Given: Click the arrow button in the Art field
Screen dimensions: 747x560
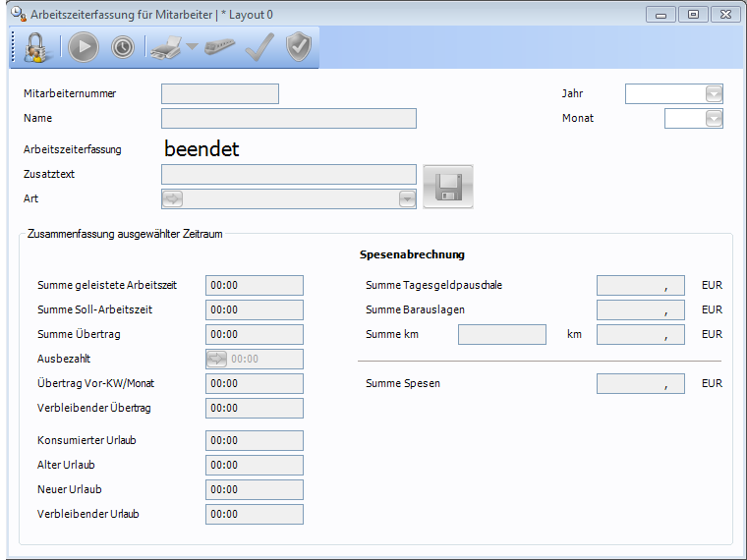Looking at the screenshot, I should 173,199.
